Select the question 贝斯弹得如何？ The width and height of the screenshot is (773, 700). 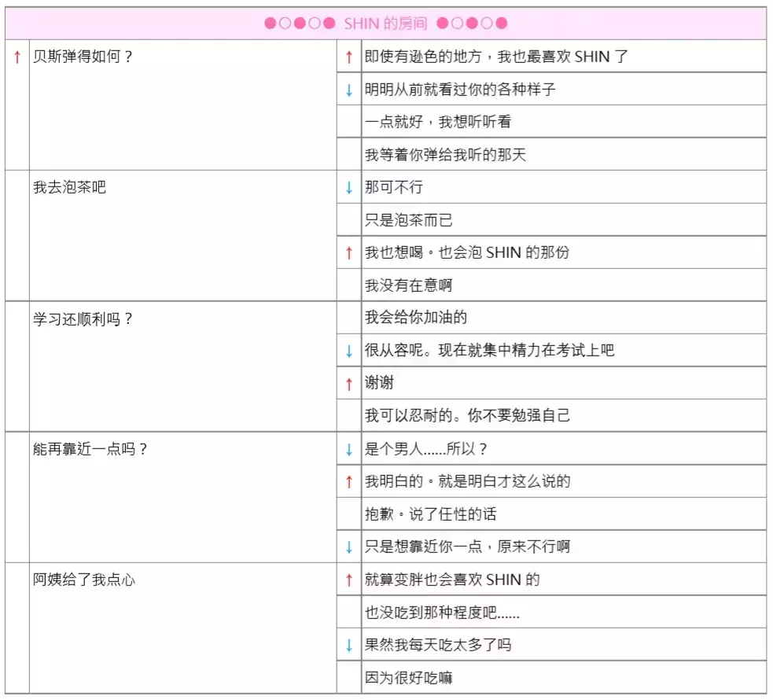pos(83,57)
